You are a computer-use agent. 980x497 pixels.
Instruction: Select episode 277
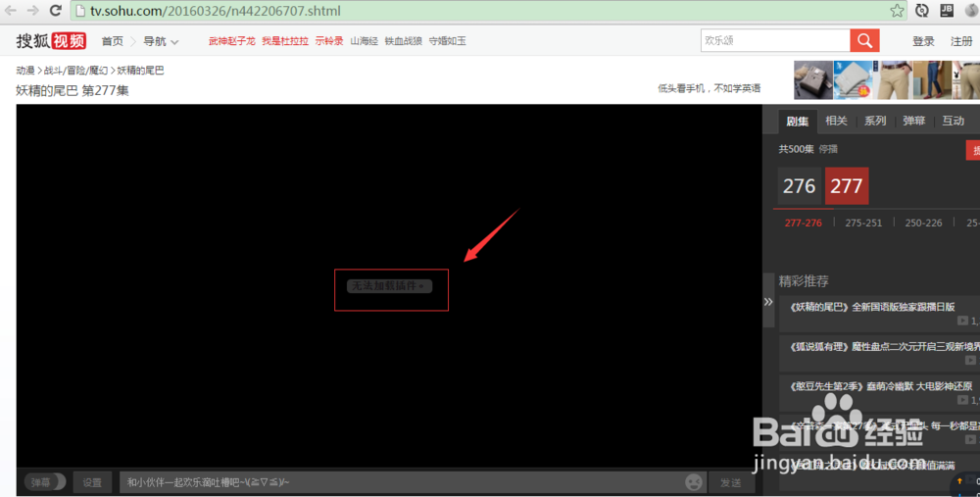pos(847,186)
